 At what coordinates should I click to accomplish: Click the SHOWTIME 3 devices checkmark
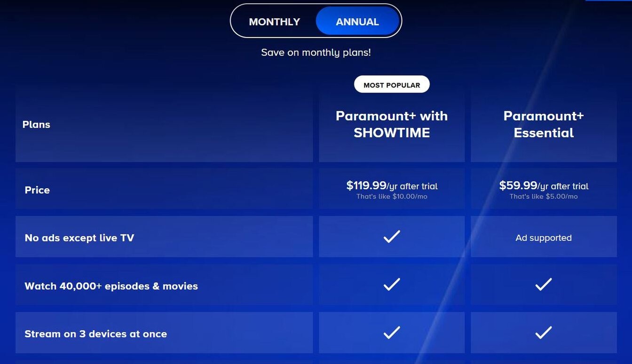pos(392,333)
